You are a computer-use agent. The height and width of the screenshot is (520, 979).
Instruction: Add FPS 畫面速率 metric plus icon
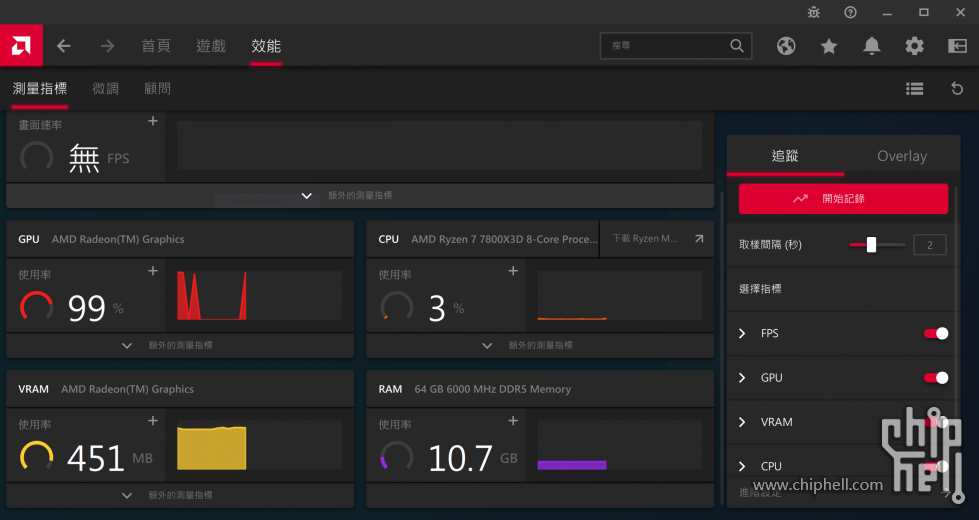coord(153,121)
